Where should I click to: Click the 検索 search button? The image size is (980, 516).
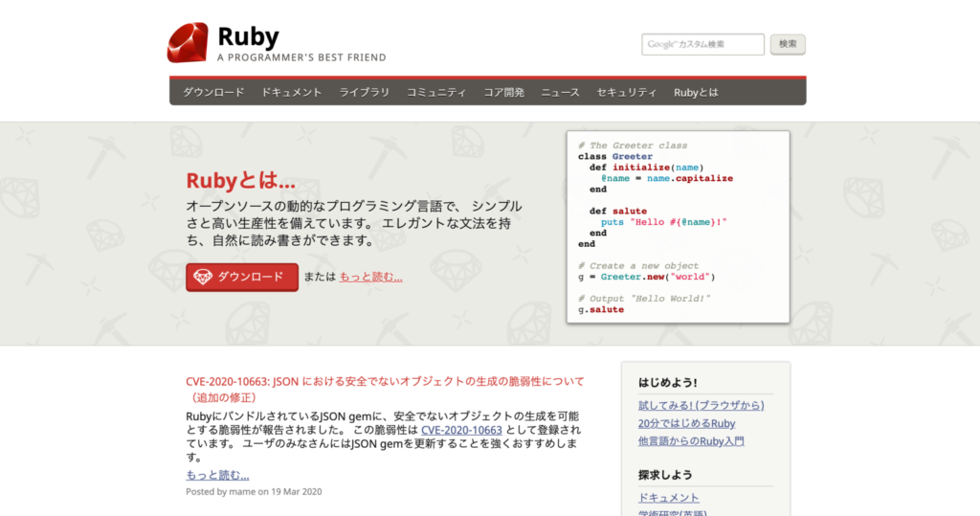[788, 44]
